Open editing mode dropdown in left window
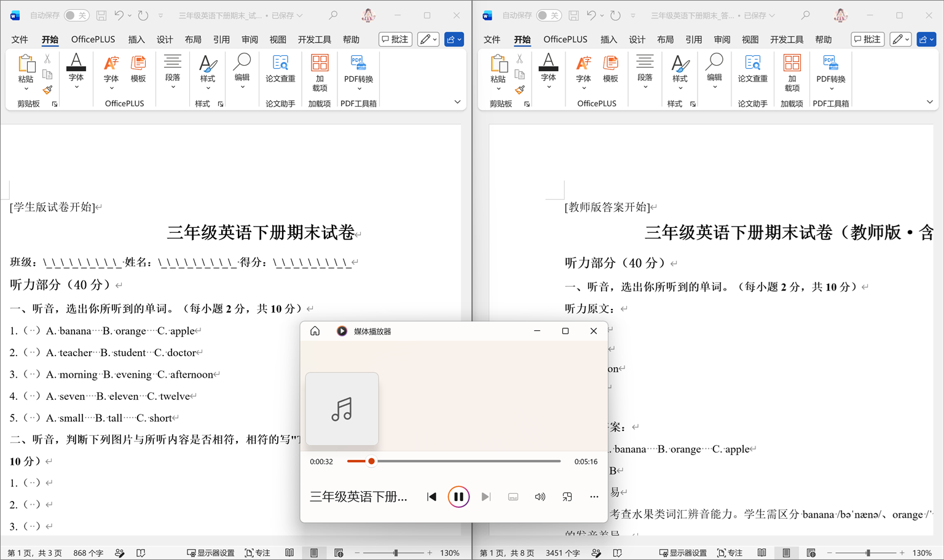Viewport: 944px width, 560px height. click(x=428, y=39)
